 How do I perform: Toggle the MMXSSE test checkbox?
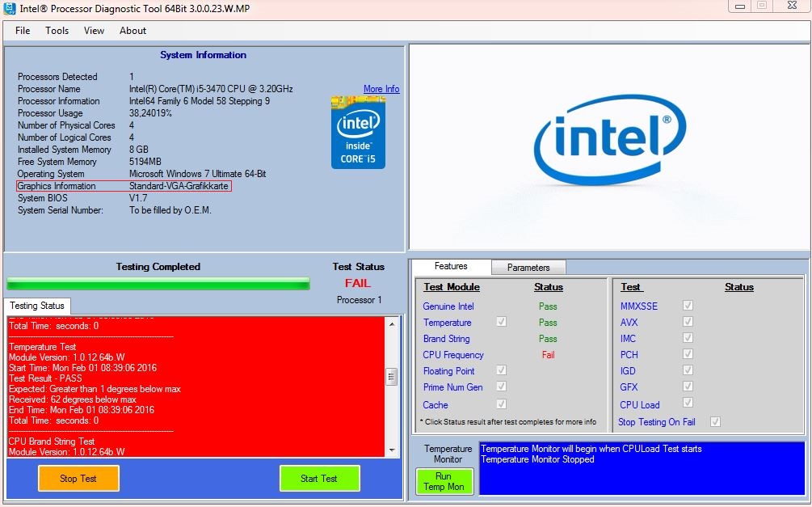tap(688, 306)
